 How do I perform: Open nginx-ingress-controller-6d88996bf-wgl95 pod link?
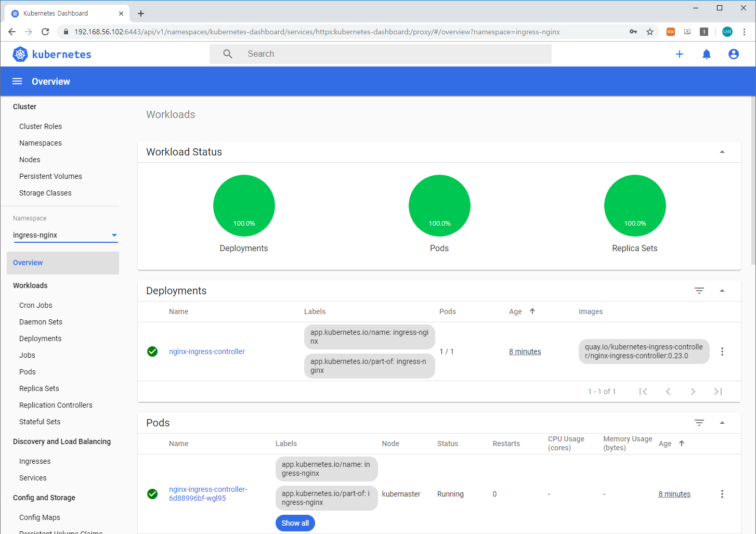(x=208, y=493)
